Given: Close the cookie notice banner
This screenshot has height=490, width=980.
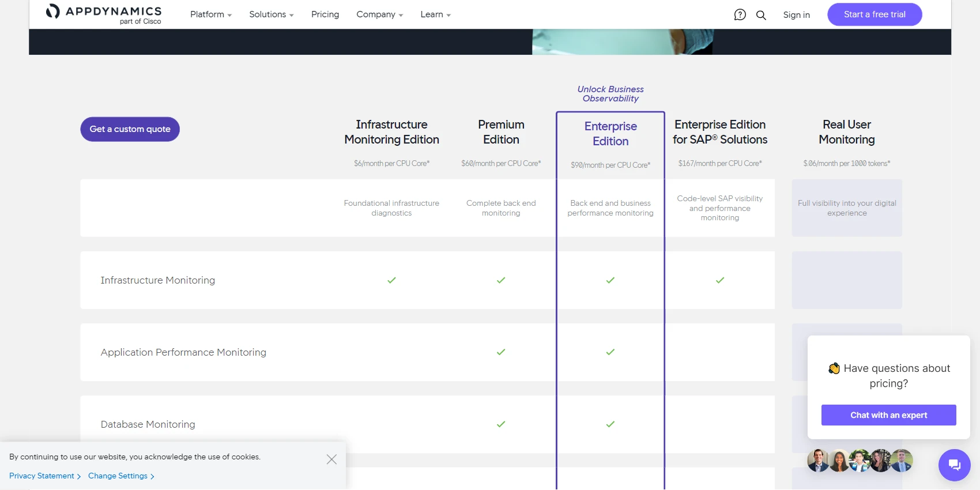Looking at the screenshot, I should point(331,459).
